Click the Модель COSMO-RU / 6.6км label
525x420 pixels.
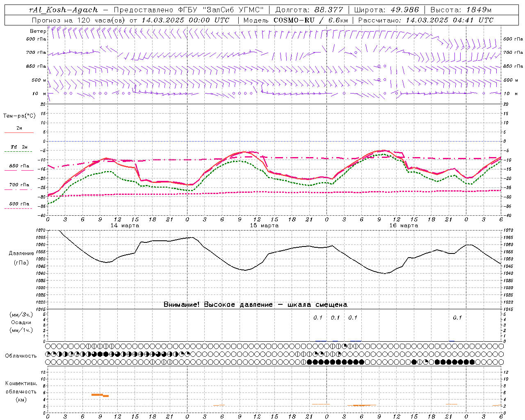pyautogui.click(x=296, y=20)
